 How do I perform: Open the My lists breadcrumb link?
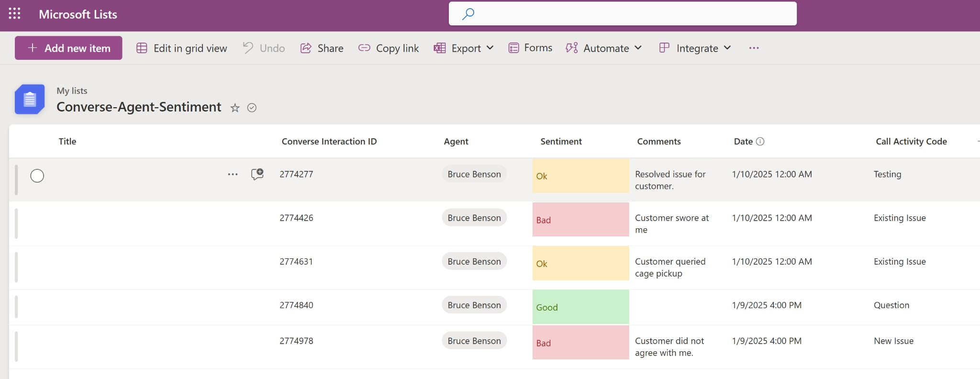click(x=72, y=91)
